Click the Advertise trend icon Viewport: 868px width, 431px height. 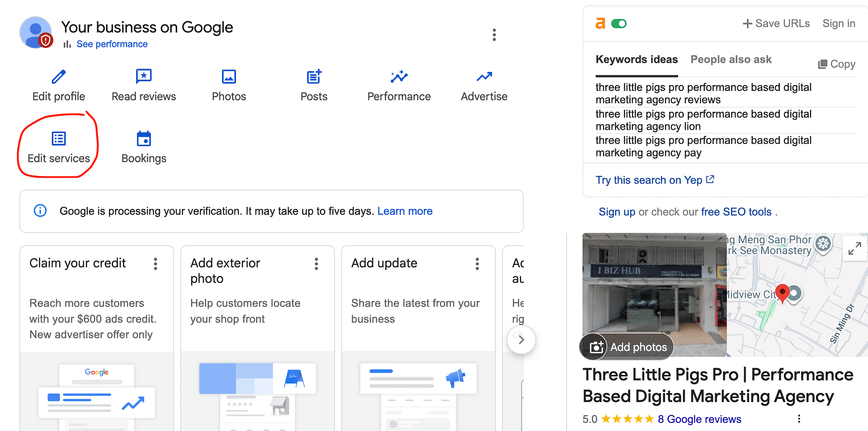[x=484, y=77]
